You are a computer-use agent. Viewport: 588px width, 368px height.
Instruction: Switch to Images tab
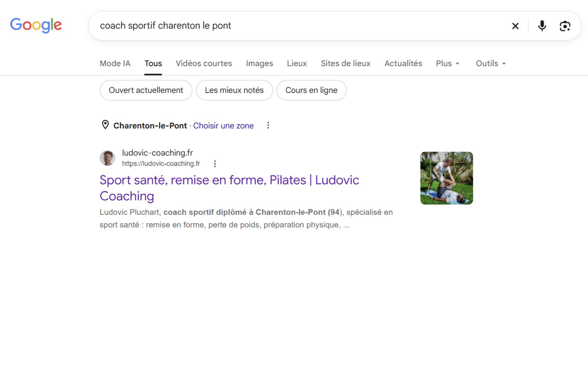pyautogui.click(x=259, y=63)
